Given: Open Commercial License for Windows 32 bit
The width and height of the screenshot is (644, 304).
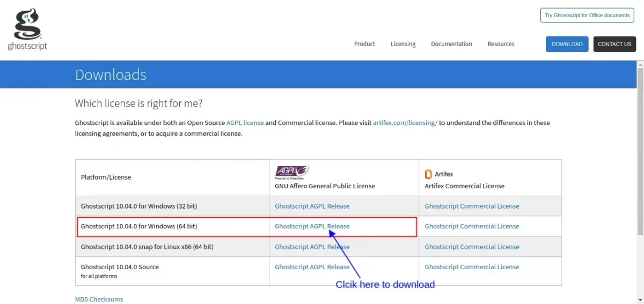Looking at the screenshot, I should pyautogui.click(x=472, y=206).
